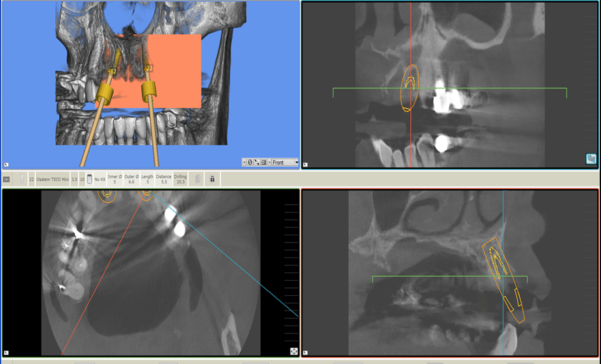601x364 pixels.
Task: Click the Drilling 20.5 field
Action: tap(180, 179)
